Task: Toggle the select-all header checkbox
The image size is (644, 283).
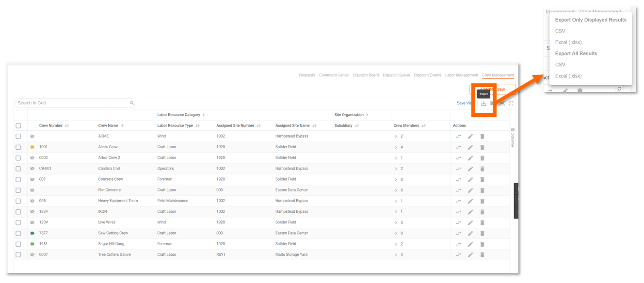Action: [x=18, y=126]
